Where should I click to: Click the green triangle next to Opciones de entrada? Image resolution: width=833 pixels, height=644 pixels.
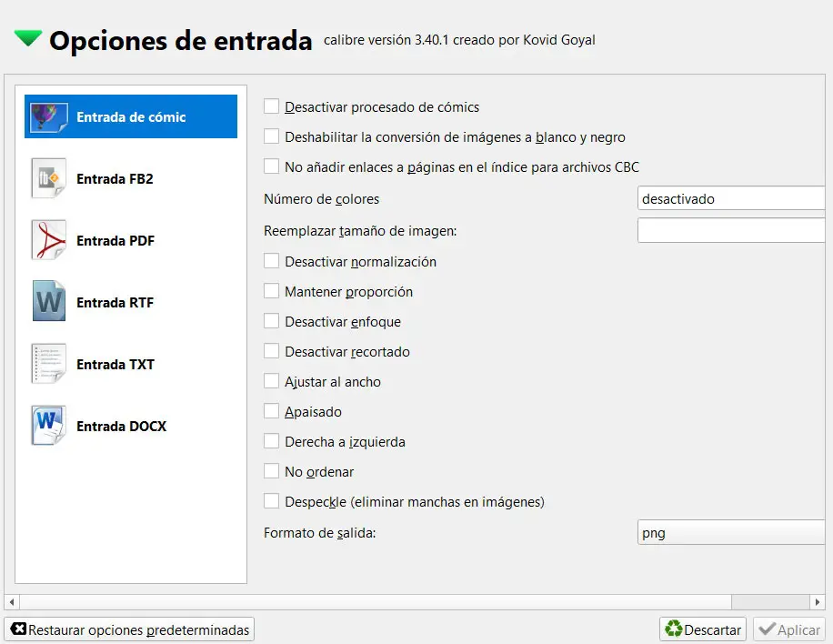28,38
